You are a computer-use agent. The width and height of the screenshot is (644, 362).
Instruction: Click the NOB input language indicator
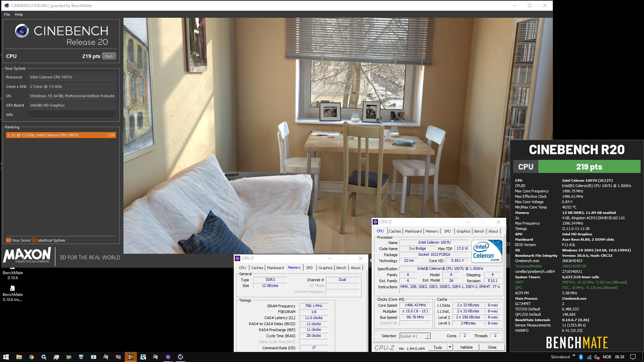(x=607, y=357)
